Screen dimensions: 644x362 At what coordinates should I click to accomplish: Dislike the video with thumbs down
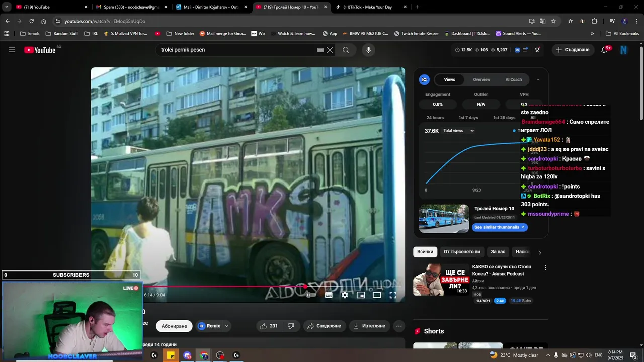point(291,326)
